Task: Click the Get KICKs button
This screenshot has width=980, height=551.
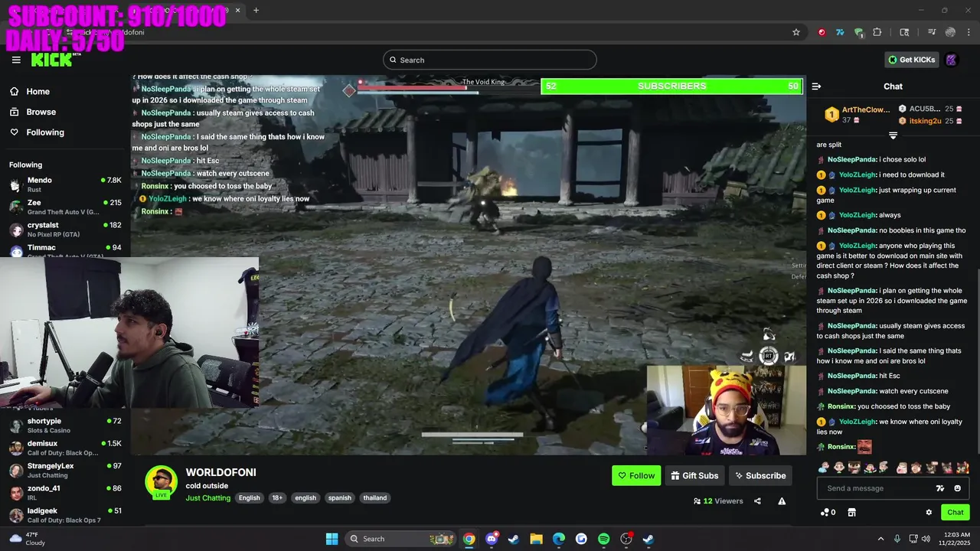Action: pos(911,60)
